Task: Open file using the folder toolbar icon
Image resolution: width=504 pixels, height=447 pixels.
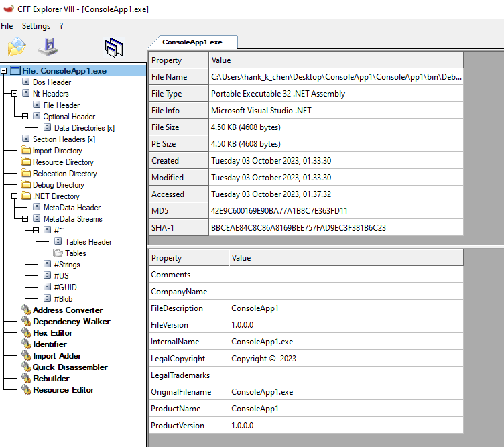Action: click(x=17, y=47)
